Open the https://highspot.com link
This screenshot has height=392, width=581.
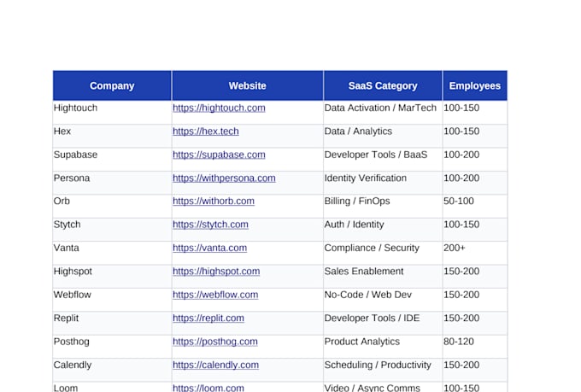[216, 271]
